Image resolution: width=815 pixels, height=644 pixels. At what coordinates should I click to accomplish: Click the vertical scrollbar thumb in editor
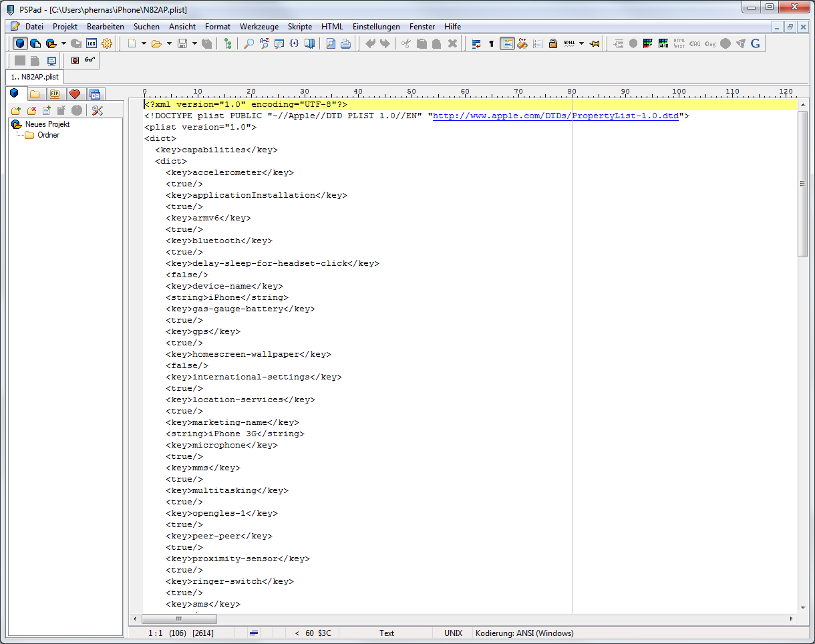pos(803,184)
